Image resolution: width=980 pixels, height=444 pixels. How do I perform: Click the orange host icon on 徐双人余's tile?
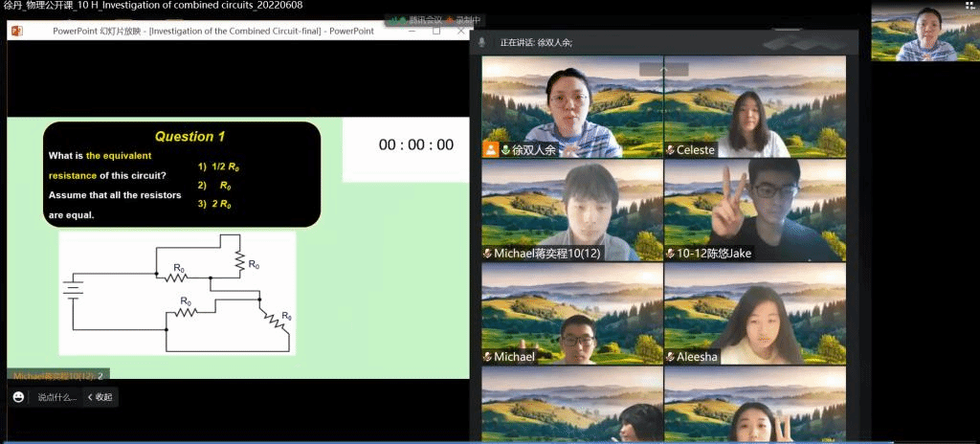click(x=490, y=150)
